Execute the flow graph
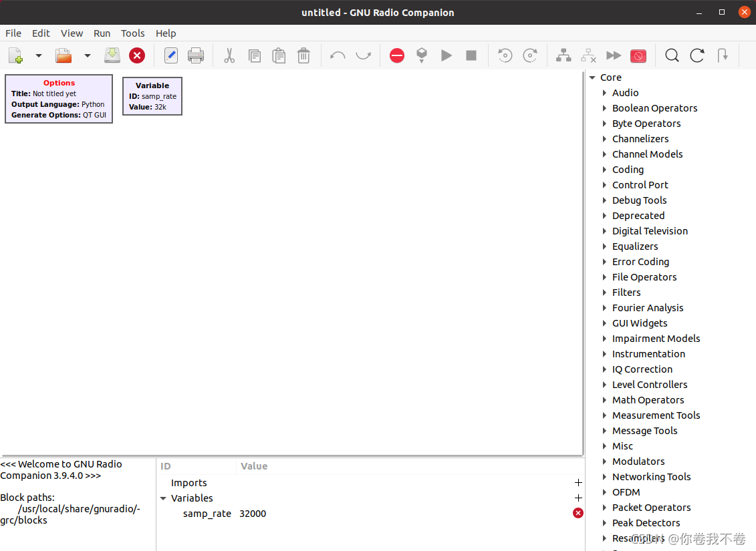The image size is (756, 551). [x=447, y=56]
